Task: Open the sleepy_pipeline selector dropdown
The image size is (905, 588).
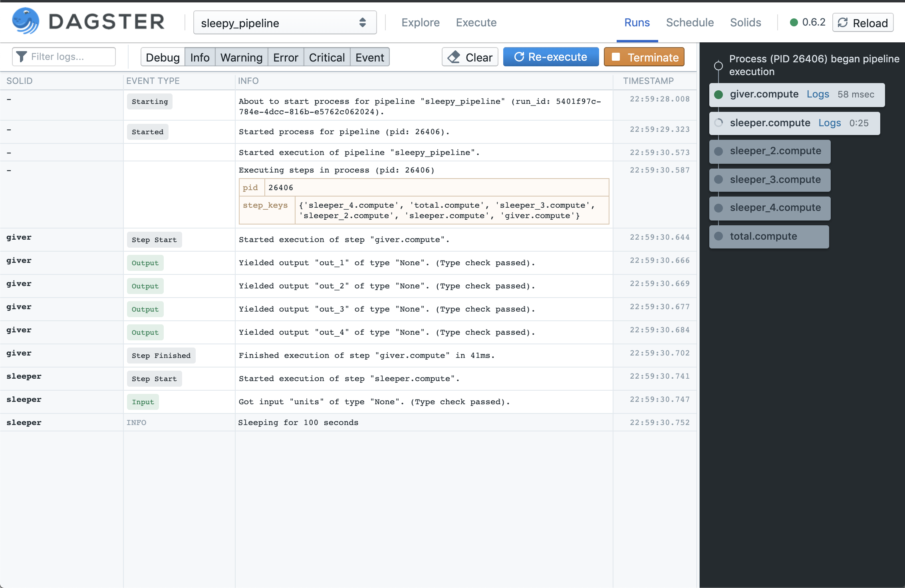Action: [285, 23]
